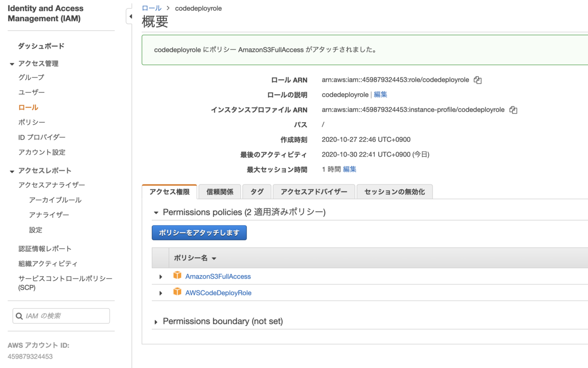Sort by ポリシー名 column header arrow
This screenshot has height=368, width=588.
214,259
